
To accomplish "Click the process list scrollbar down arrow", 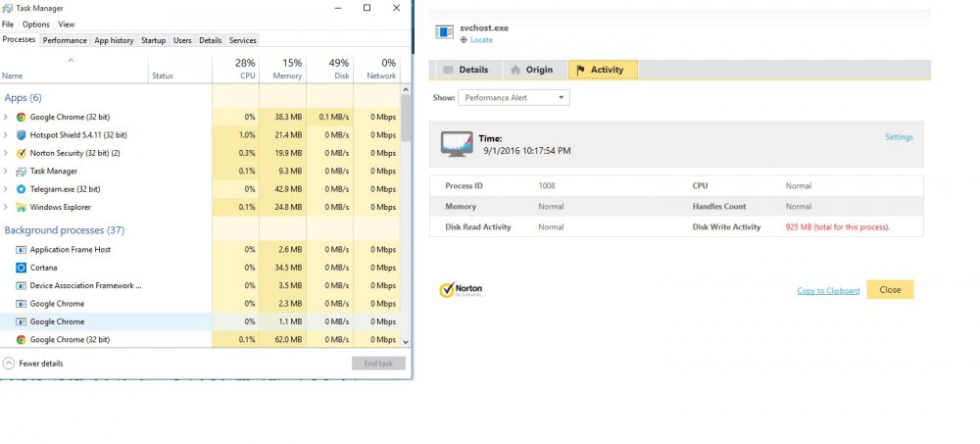I will coord(406,342).
